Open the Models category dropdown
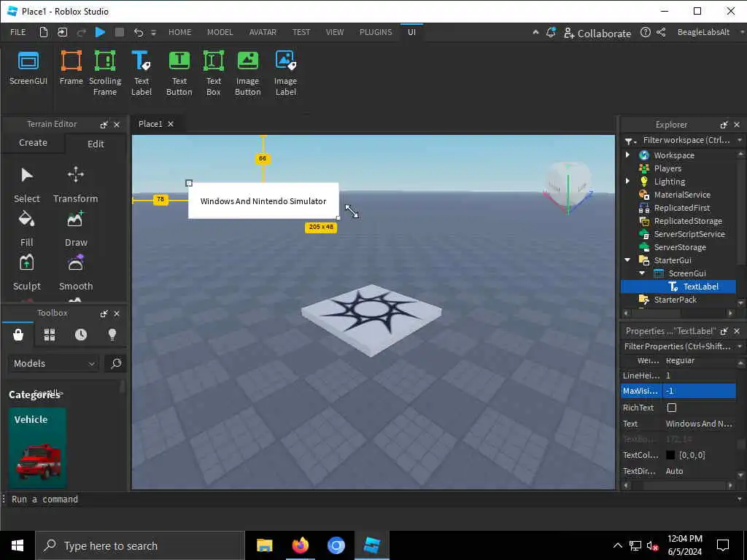This screenshot has height=560, width=747. pos(54,363)
